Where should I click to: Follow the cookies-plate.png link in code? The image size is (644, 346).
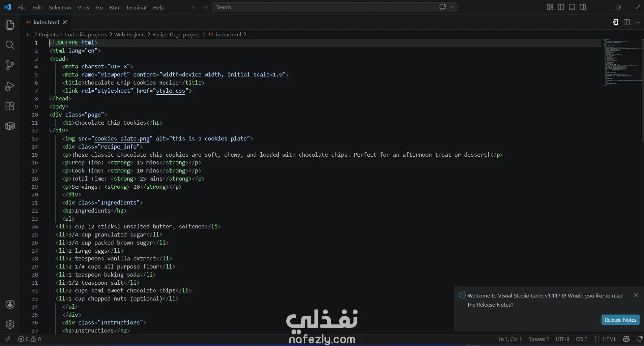(122, 138)
